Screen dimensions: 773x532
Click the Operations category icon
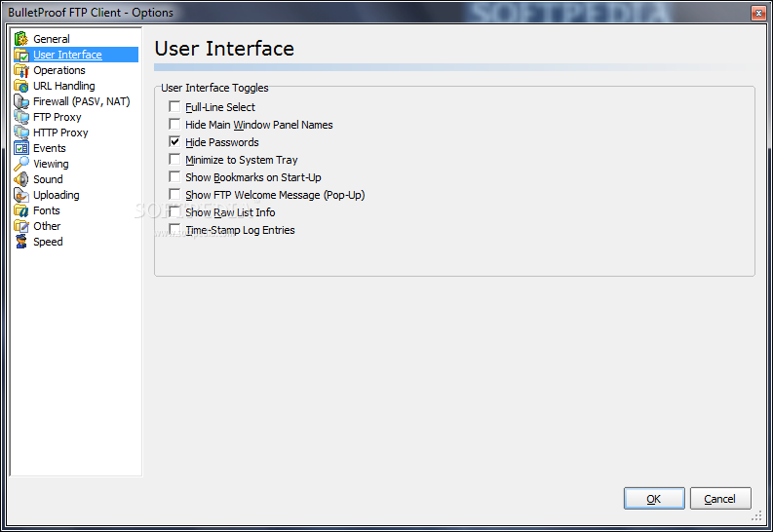click(21, 70)
